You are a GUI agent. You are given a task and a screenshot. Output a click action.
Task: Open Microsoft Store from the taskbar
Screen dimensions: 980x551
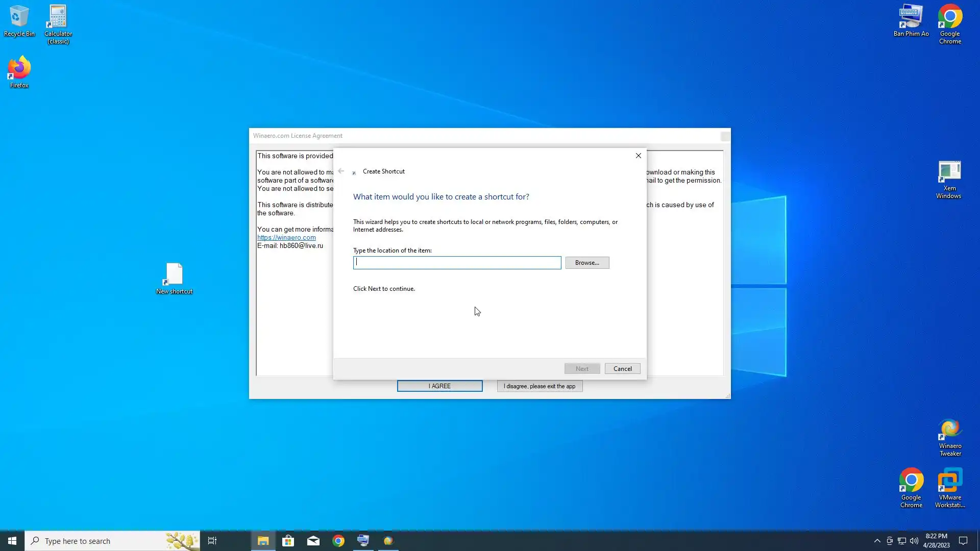tap(288, 541)
